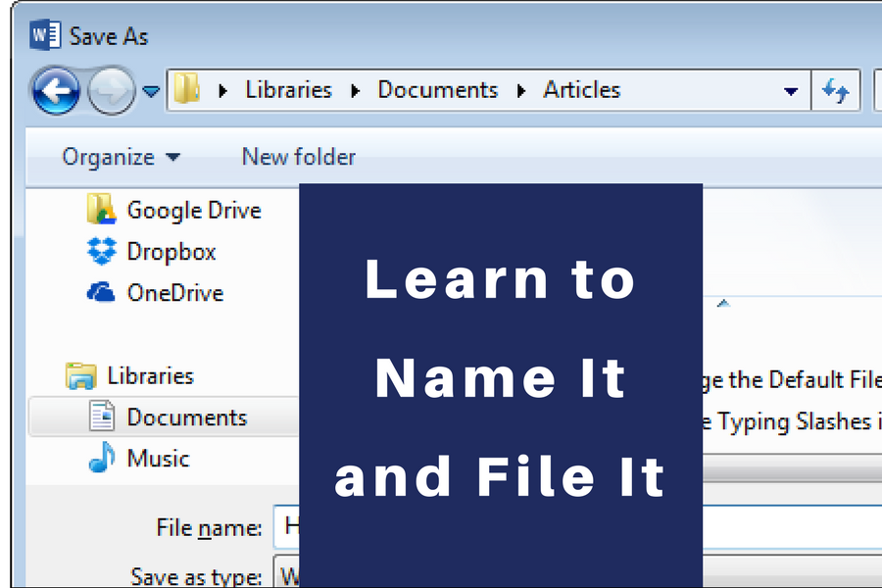Click the Music note icon

[x=102, y=457]
